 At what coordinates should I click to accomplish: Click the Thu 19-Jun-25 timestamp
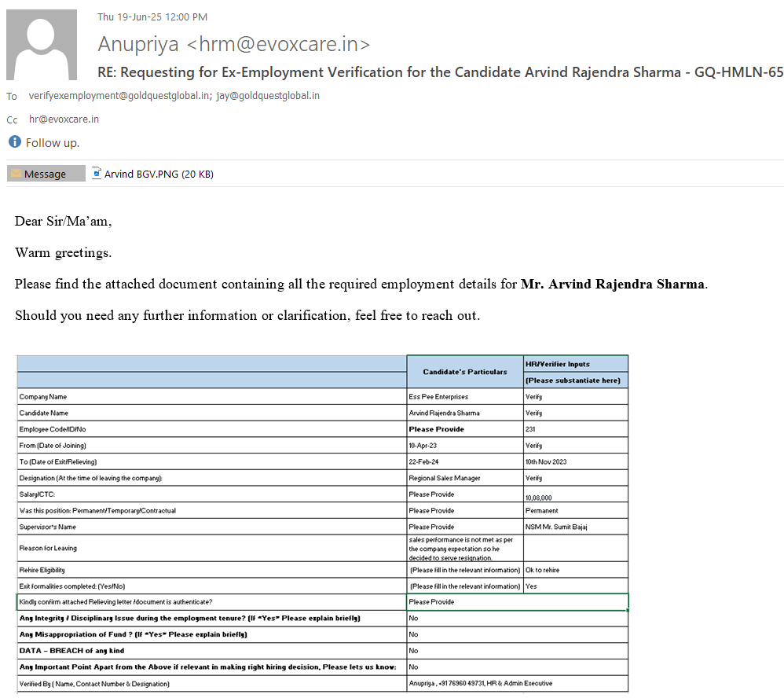pyautogui.click(x=152, y=17)
